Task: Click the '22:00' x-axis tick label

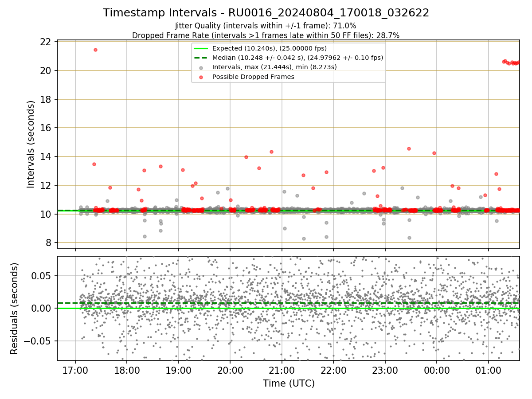Action: 333,370
